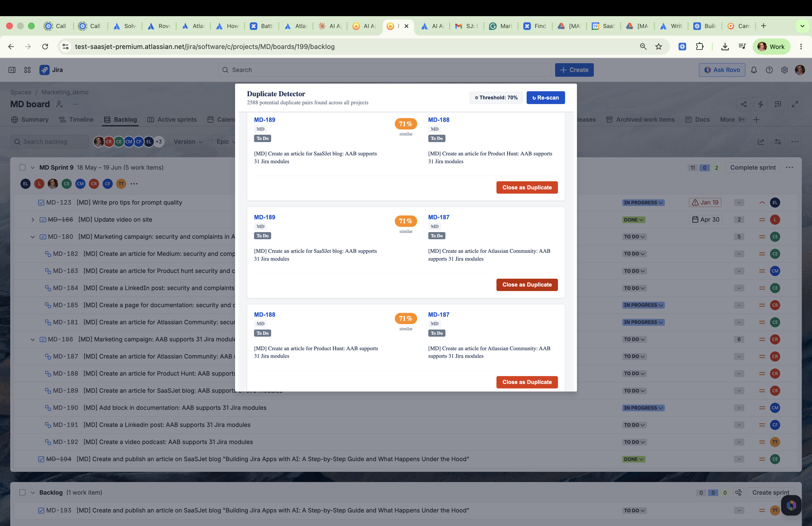Click the Re-scan button
The height and width of the screenshot is (526, 812).
pyautogui.click(x=546, y=98)
